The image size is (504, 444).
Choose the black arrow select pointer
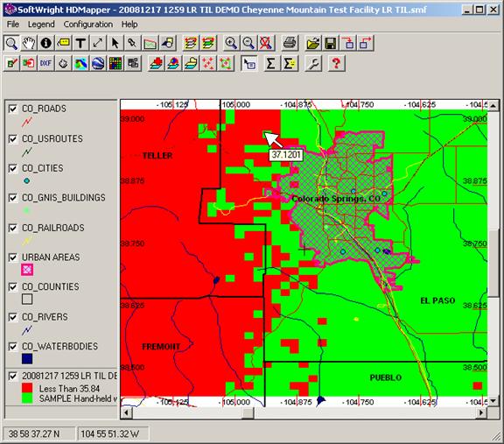point(115,43)
